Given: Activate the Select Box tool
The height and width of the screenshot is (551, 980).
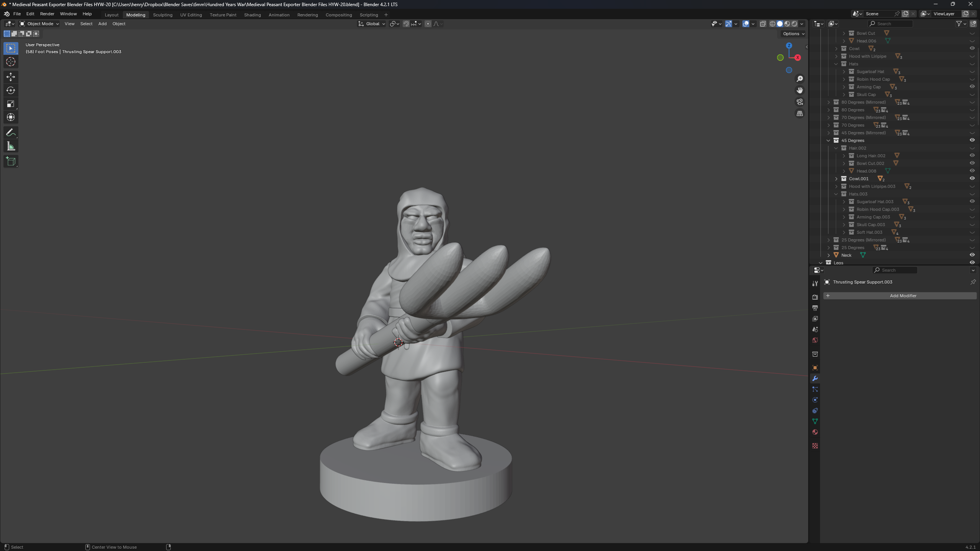Looking at the screenshot, I should click(x=11, y=48).
